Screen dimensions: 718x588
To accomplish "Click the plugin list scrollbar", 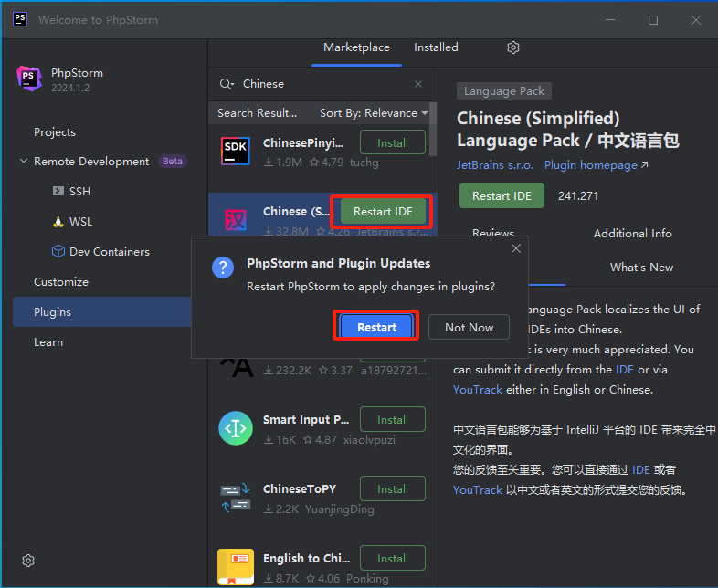I will [x=433, y=130].
